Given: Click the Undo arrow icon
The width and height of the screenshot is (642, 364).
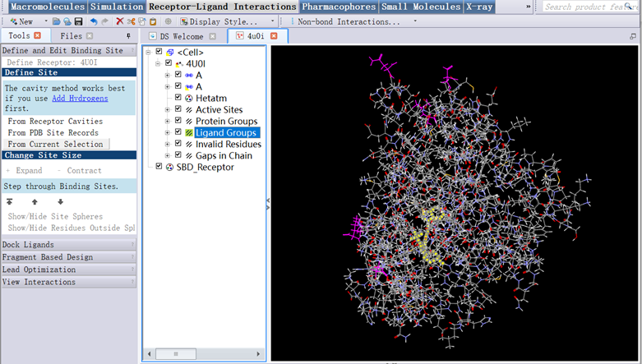Looking at the screenshot, I should pyautogui.click(x=93, y=21).
